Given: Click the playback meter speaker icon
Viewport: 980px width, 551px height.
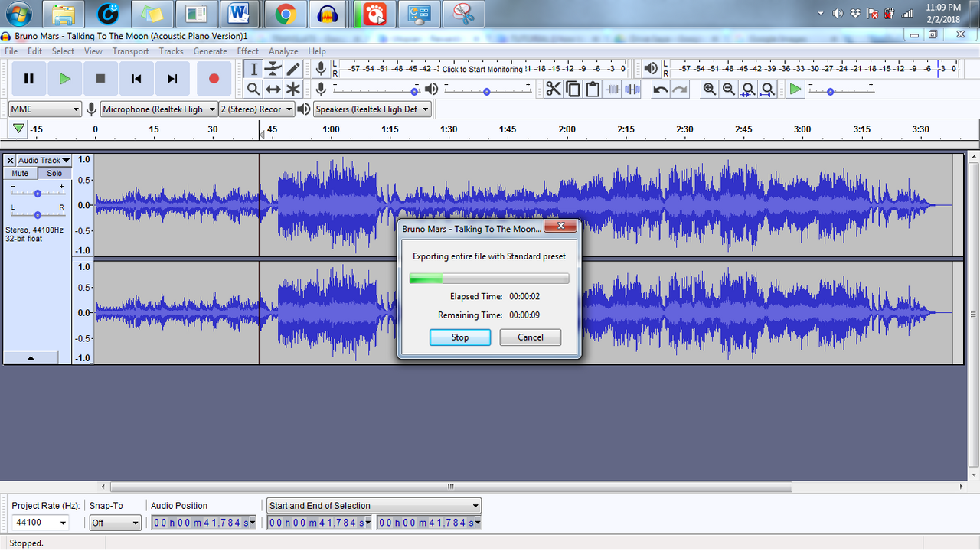Looking at the screenshot, I should click(651, 69).
